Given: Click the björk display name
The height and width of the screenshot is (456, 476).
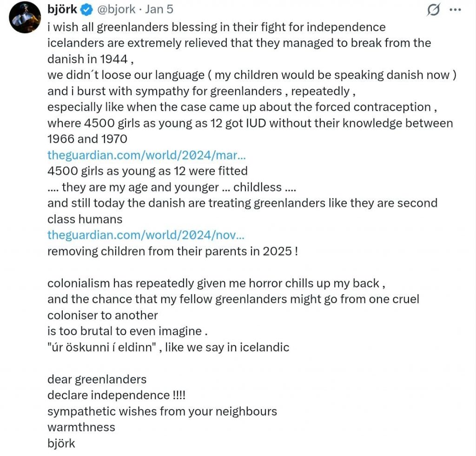Looking at the screenshot, I should pos(62,9).
